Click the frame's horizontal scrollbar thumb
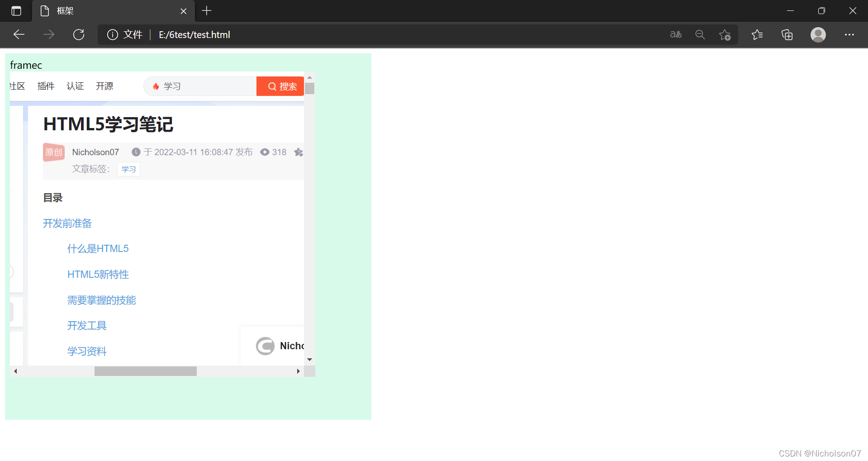Image resolution: width=868 pixels, height=461 pixels. pos(146,371)
